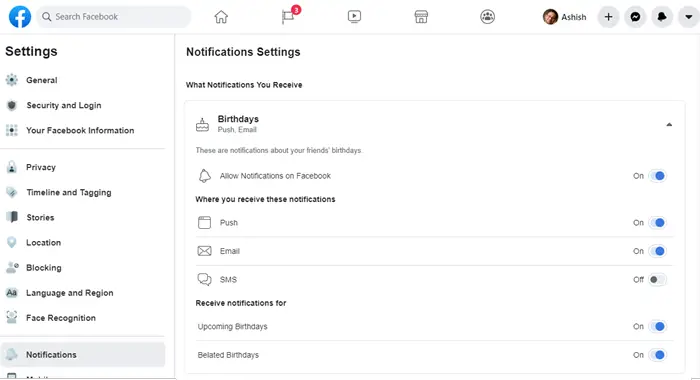Click the Upcoming Birthdays label

click(x=233, y=326)
